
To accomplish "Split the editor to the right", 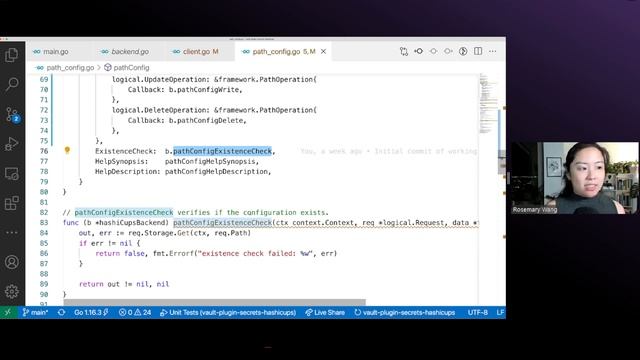I will click(x=478, y=51).
